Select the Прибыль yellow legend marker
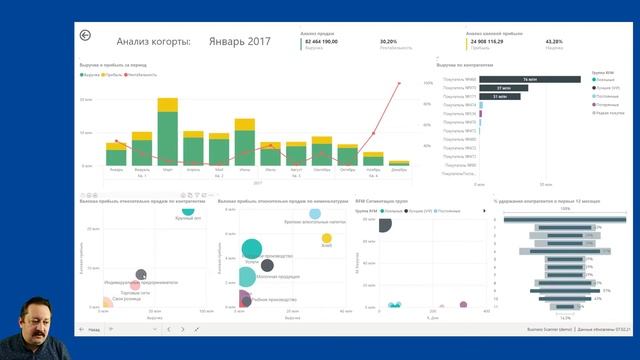Image resolution: width=640 pixels, height=360 pixels. 103,75
